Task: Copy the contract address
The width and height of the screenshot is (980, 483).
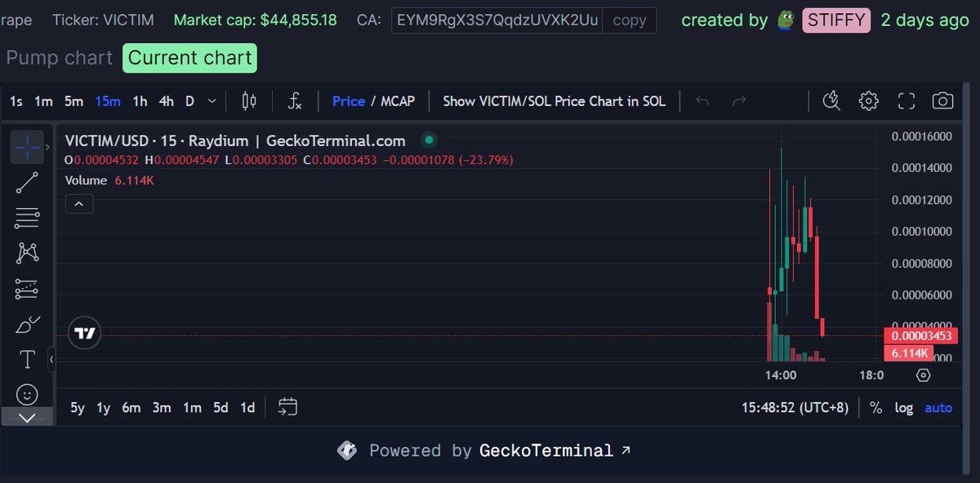Action: tap(629, 20)
